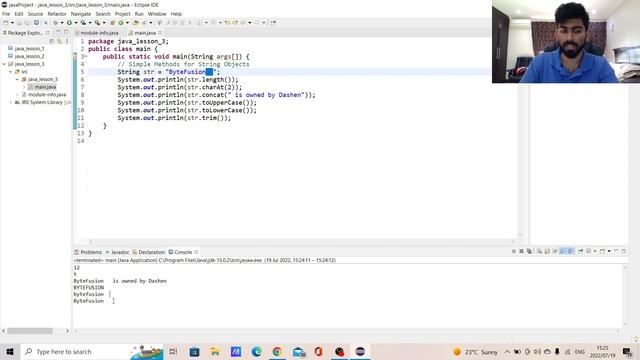Click the Debug bug icon in toolbar
Viewport: 640px width, 360px height.
(56, 23)
